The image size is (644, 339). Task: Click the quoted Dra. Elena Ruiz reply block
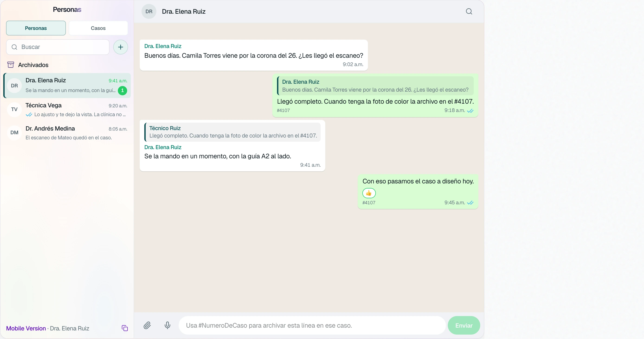coord(375,86)
